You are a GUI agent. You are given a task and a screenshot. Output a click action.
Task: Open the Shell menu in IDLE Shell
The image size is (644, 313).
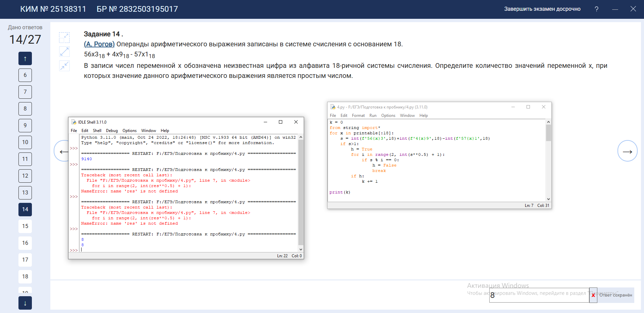(97, 131)
